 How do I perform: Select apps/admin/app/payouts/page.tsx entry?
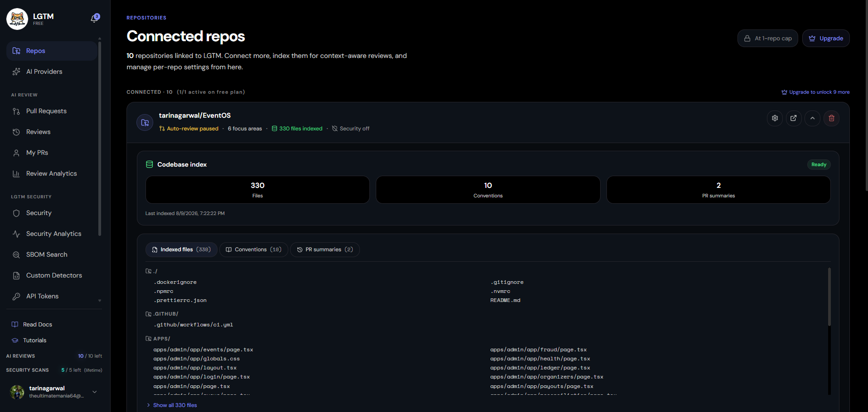tap(542, 386)
